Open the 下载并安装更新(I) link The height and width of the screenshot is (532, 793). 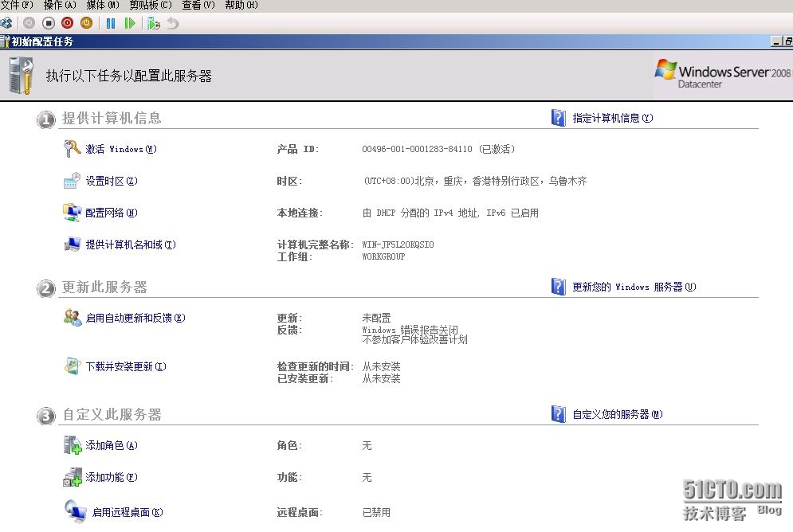point(125,366)
